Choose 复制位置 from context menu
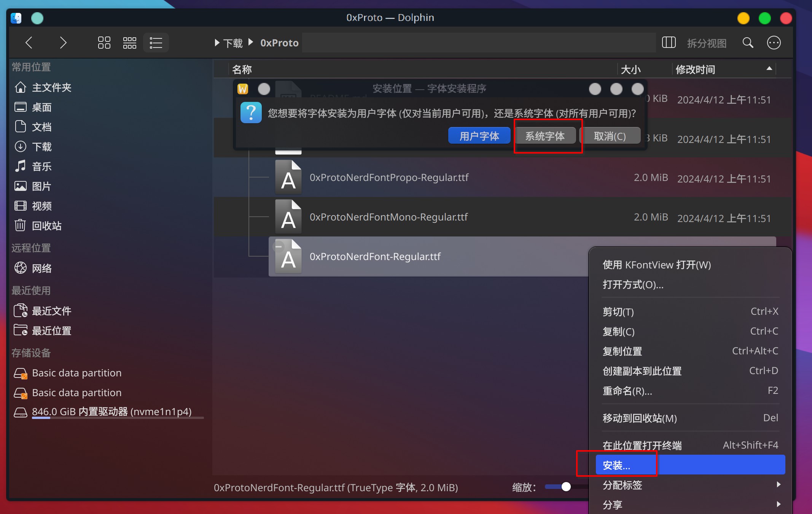 (690, 351)
